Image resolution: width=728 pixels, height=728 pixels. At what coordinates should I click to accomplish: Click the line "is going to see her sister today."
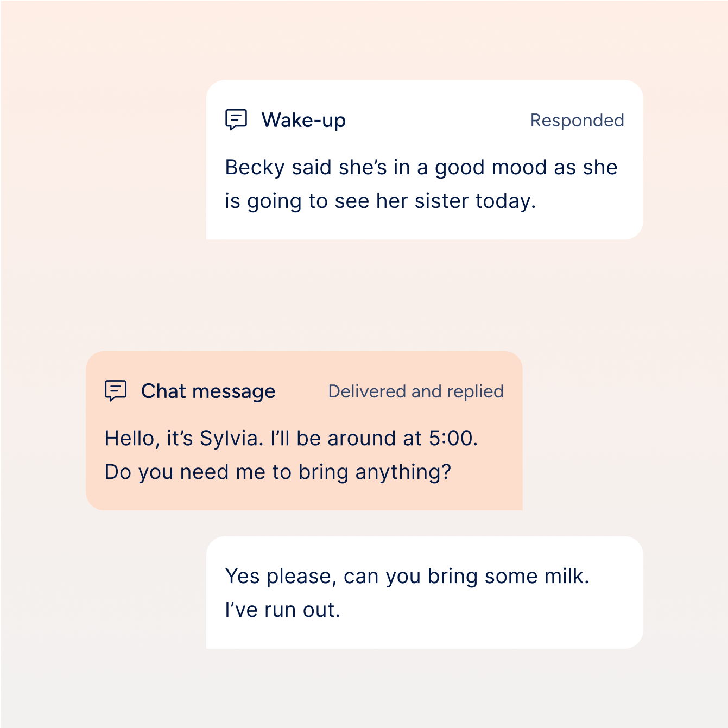tap(381, 201)
